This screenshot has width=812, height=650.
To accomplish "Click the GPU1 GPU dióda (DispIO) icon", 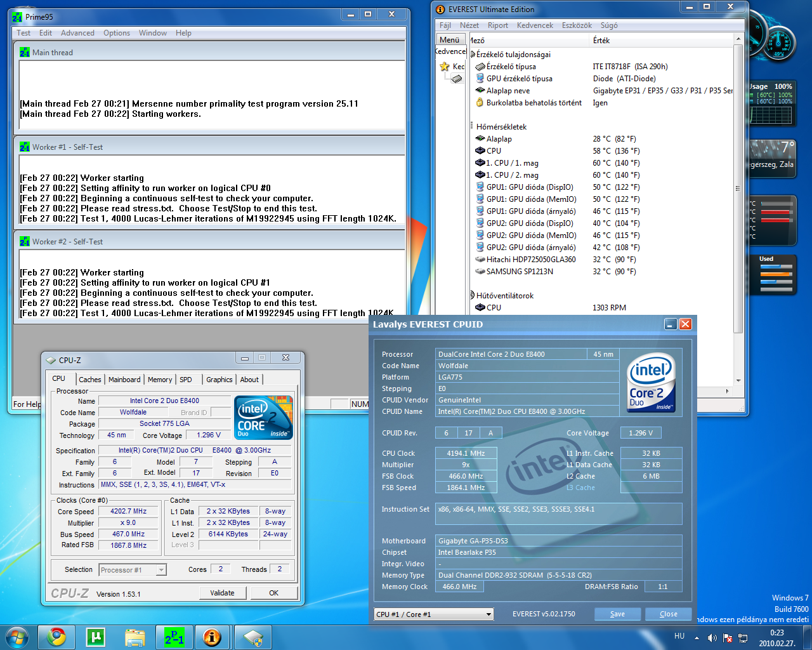I will point(481,187).
